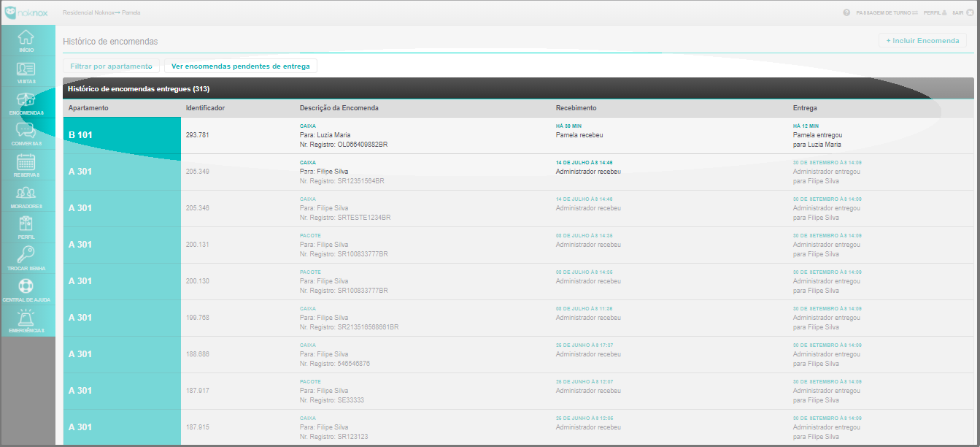Click identifier 205.349
Viewport: 980px width, 447px height.
[198, 172]
